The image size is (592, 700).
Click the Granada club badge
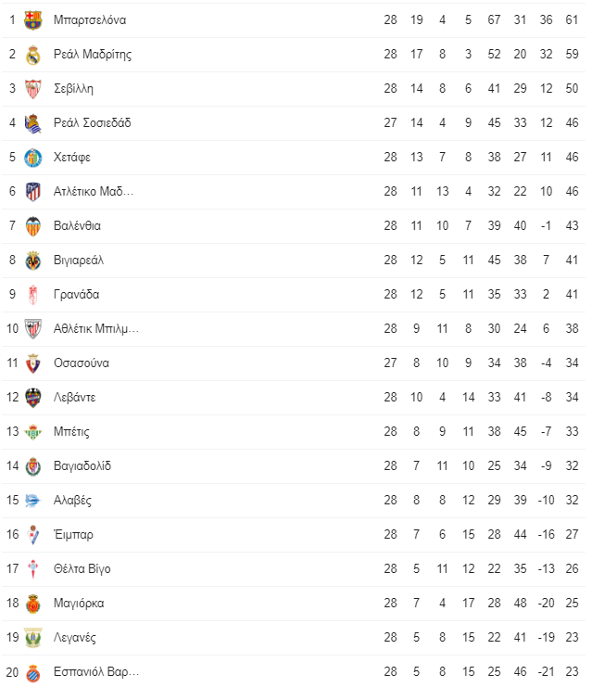(33, 295)
